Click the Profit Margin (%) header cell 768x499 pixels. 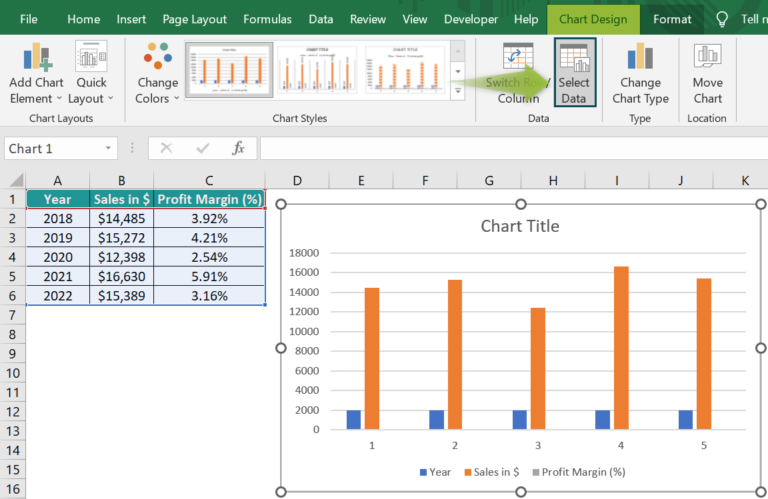(209, 199)
